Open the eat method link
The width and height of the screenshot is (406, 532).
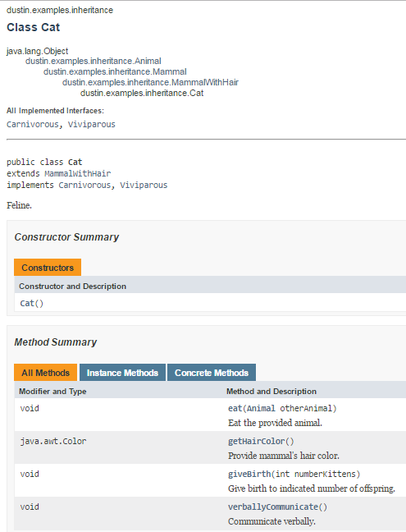click(235, 409)
